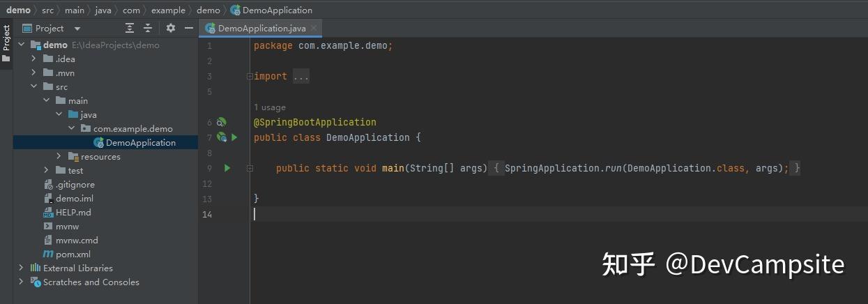Collapse the com.example.demo package
Viewport: 868px width, 304px height.
click(71, 128)
